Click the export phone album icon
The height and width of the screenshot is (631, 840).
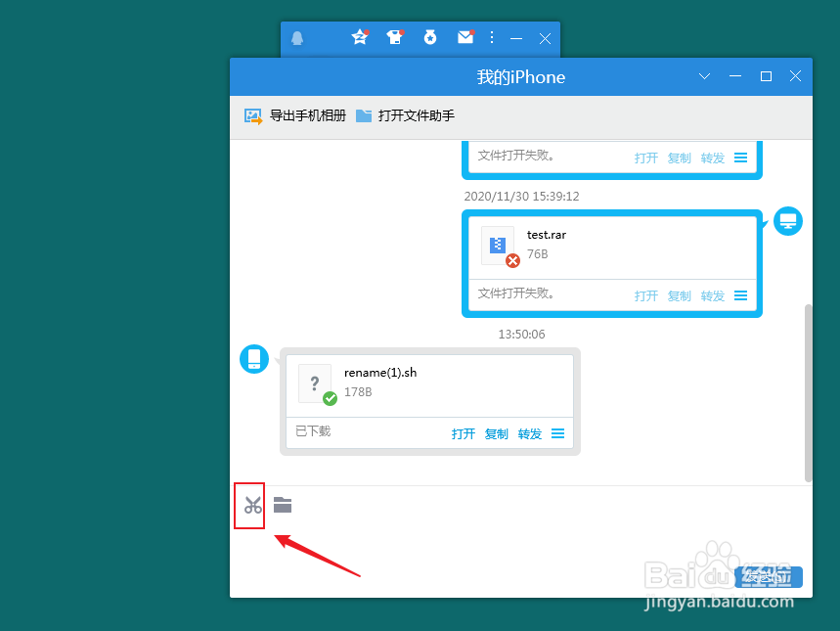coord(253,115)
